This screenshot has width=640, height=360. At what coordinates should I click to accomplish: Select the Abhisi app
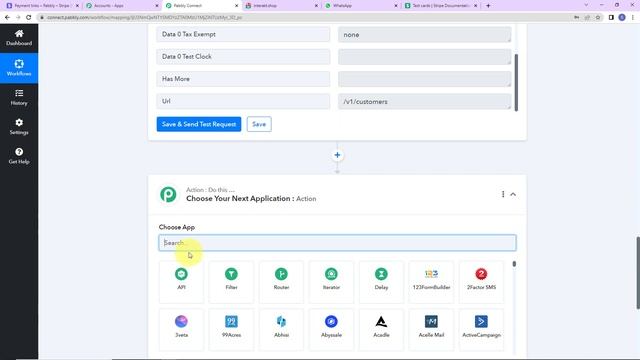coord(281,329)
